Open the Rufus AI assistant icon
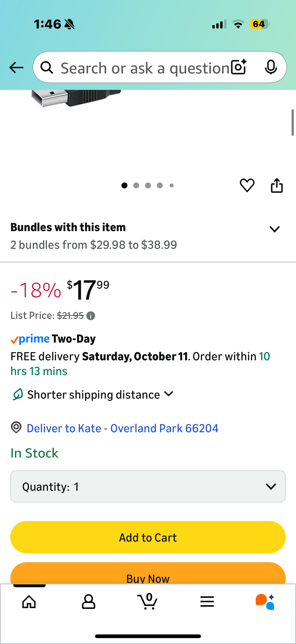 (x=265, y=602)
